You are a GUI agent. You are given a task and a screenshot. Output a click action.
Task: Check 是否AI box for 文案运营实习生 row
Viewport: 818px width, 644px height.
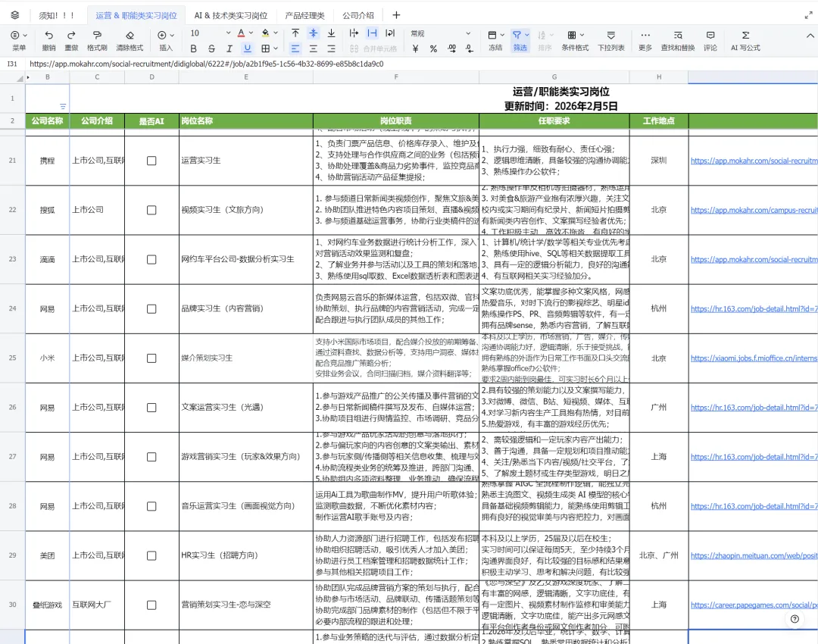[151, 408]
